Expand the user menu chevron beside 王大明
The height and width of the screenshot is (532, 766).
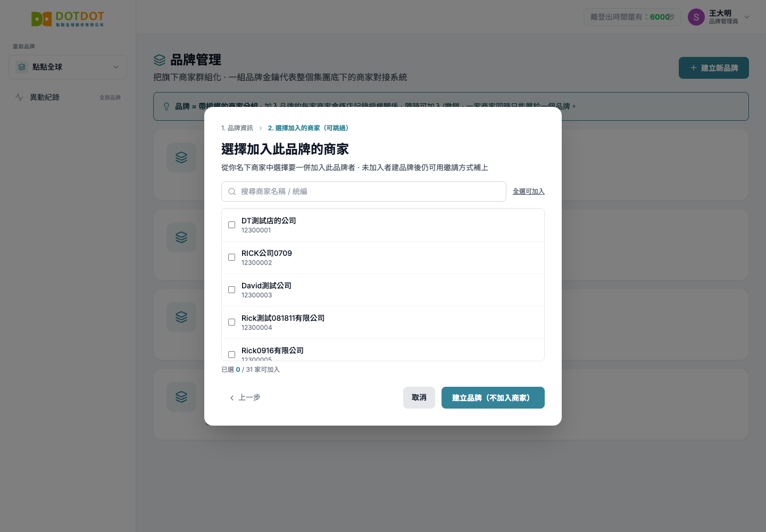[x=747, y=17]
